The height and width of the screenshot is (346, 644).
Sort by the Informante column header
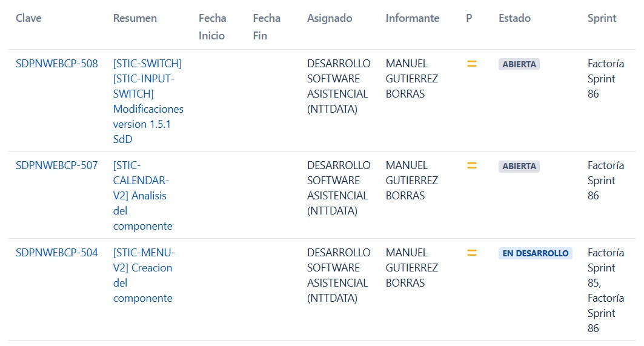pos(413,18)
